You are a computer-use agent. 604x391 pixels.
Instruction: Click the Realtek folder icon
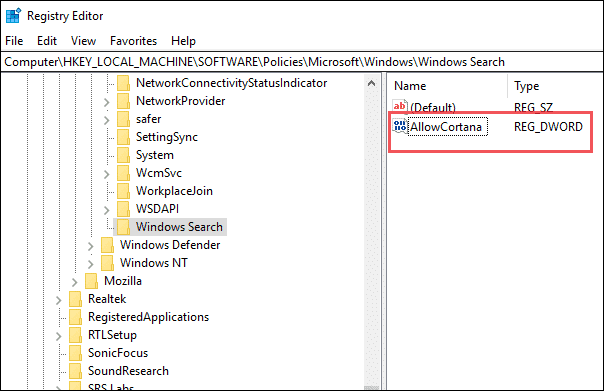(75, 299)
